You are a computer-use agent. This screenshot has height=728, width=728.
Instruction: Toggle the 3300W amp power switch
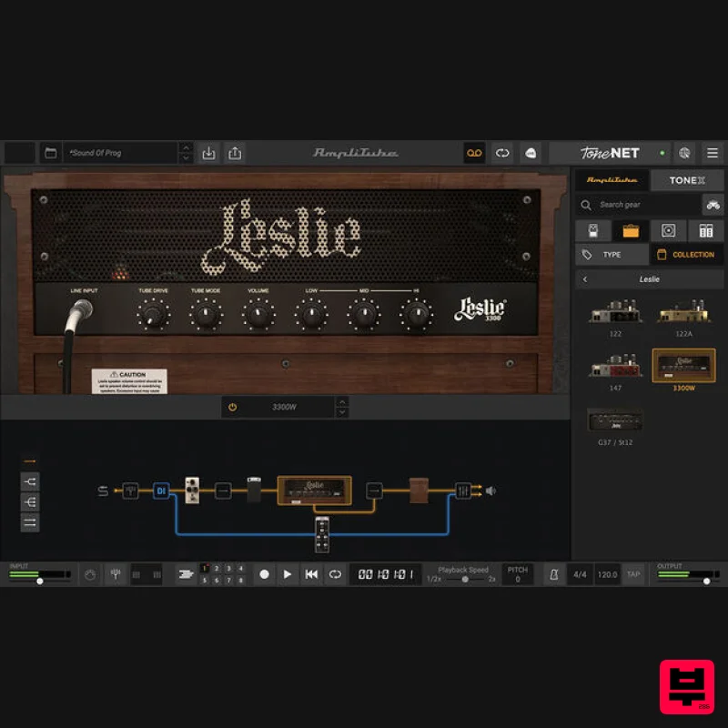tap(233, 407)
